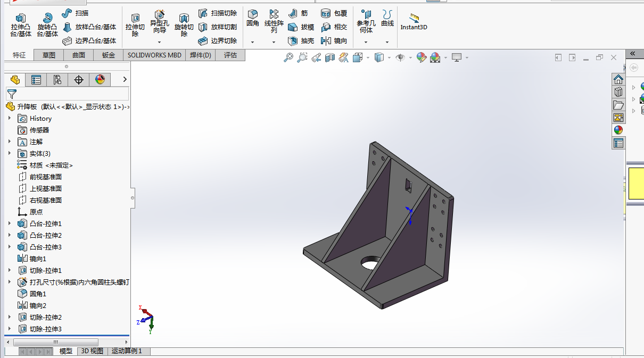Toggle Instant3D mode
The height and width of the screenshot is (358, 644).
click(x=414, y=22)
